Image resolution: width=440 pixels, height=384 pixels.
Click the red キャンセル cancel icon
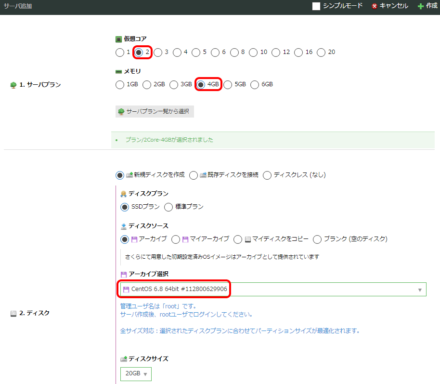pos(374,6)
